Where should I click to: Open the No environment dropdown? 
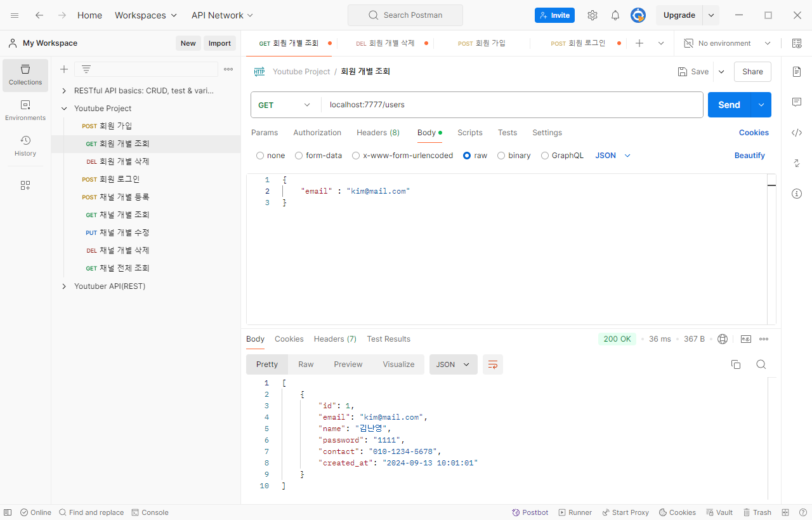click(x=727, y=43)
